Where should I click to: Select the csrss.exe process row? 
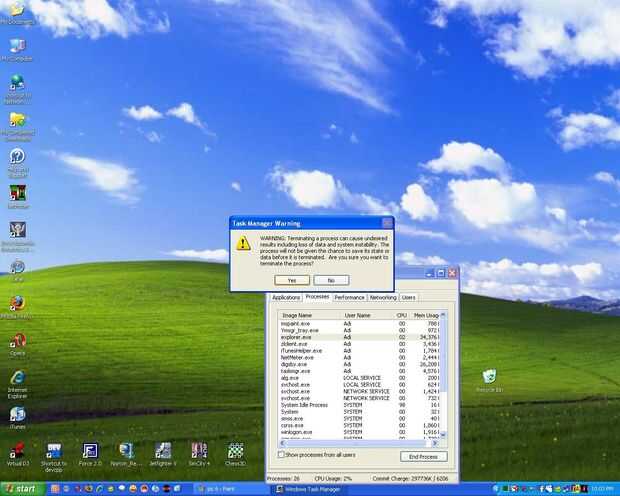tap(359, 425)
